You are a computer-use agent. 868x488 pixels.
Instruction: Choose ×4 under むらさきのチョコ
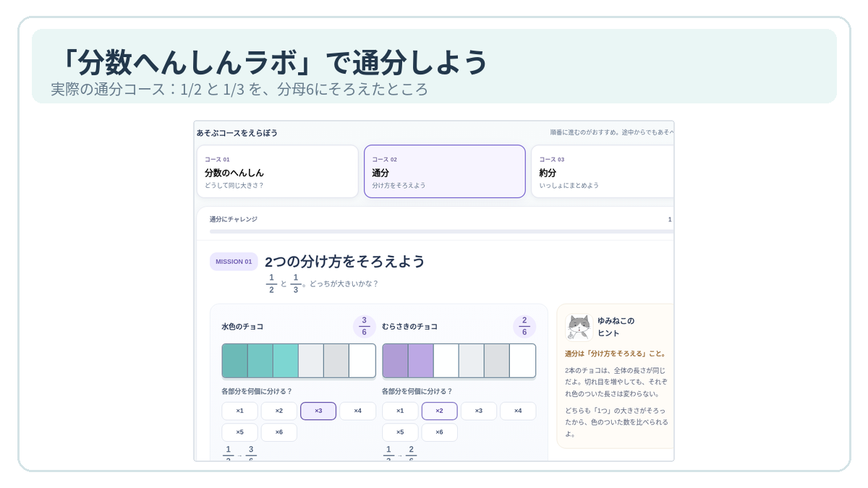point(518,411)
